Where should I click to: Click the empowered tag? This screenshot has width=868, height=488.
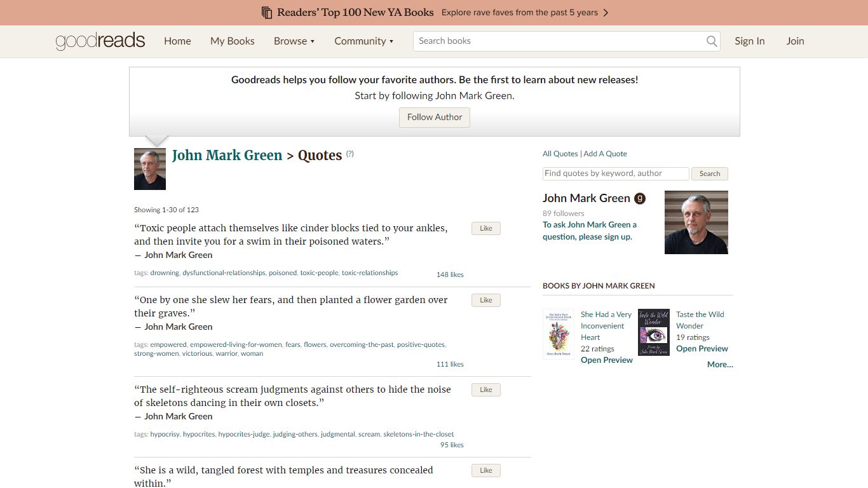point(168,344)
